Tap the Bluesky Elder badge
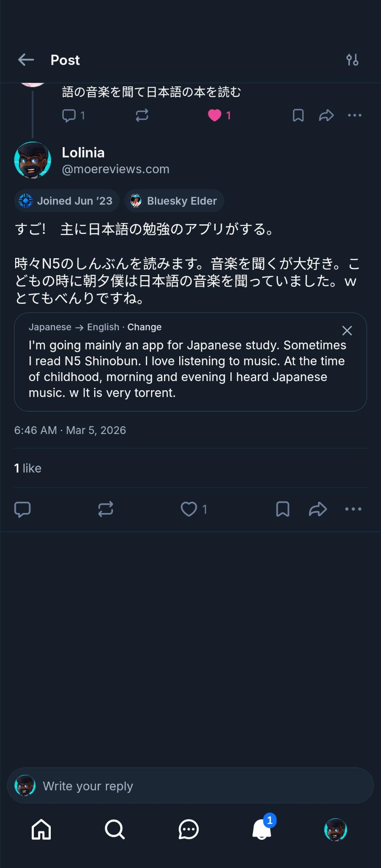381x868 pixels. 174,201
